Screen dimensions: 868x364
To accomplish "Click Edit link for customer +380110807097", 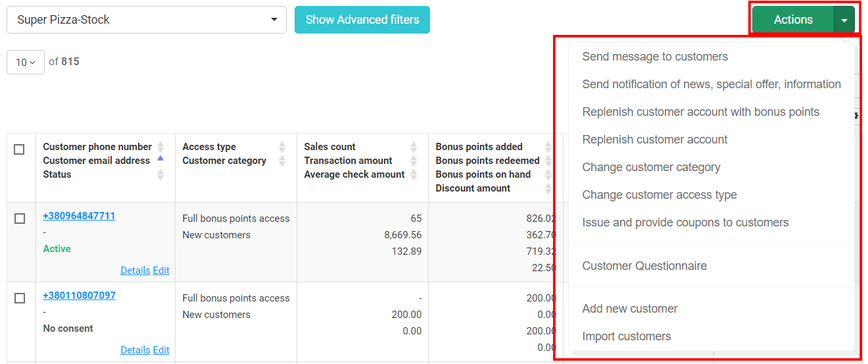I will (x=161, y=350).
